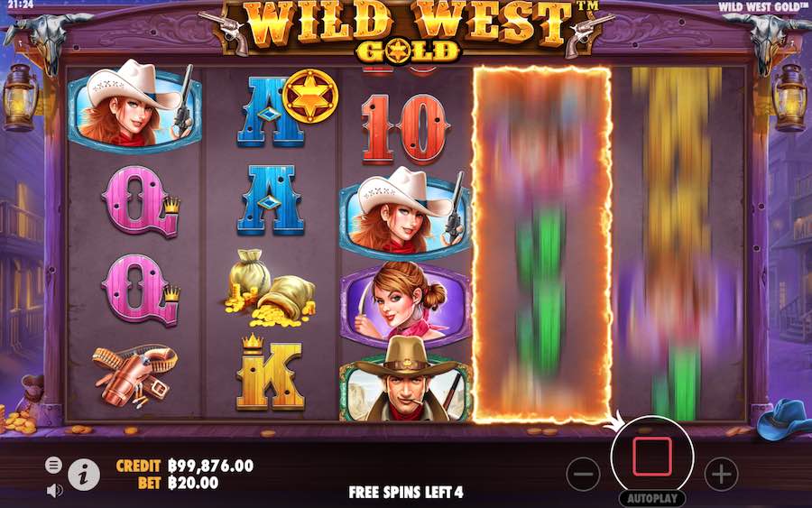Click the cowboy with cigar symbol
This screenshot has width=812, height=508.
click(x=406, y=379)
